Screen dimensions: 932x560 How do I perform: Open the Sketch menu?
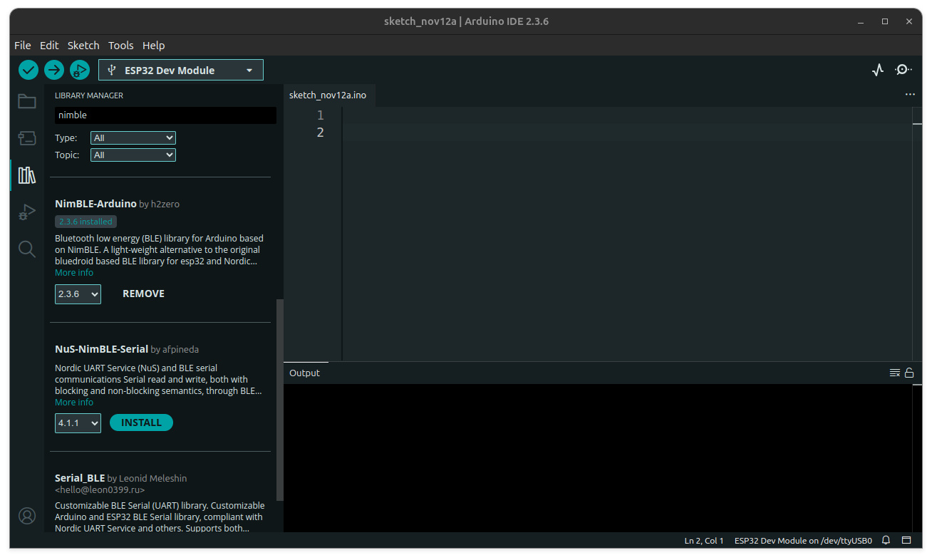coord(83,45)
